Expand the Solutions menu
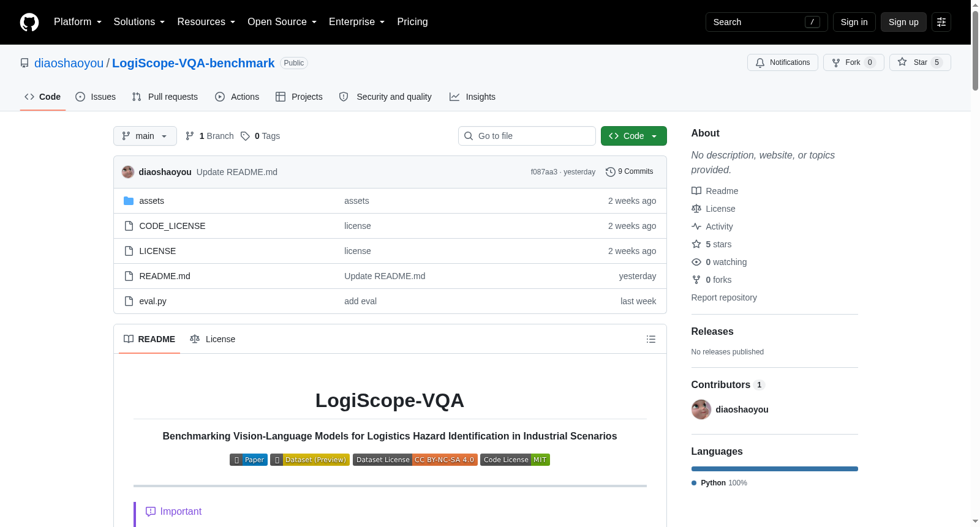The image size is (980, 527). (x=139, y=22)
